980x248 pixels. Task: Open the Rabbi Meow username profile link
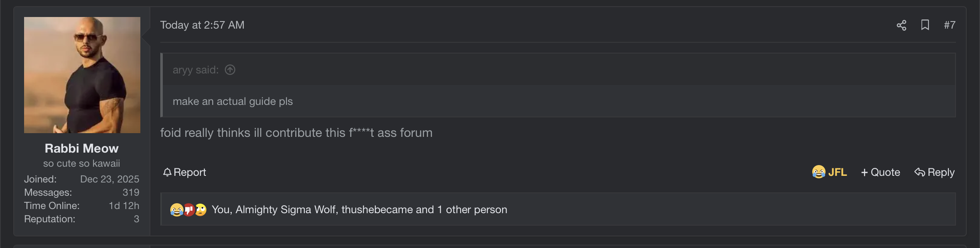pos(82,148)
